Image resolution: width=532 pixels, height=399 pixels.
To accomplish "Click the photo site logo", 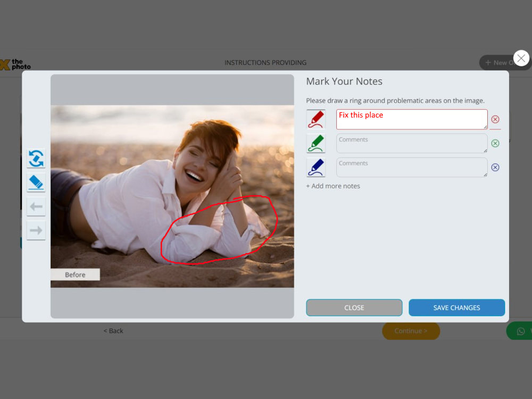I will pyautogui.click(x=15, y=64).
